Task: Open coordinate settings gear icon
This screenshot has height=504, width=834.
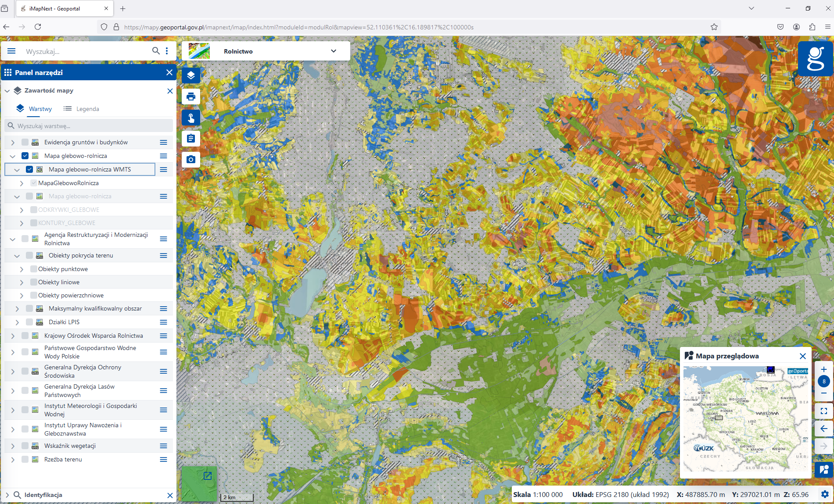Action: [825, 494]
